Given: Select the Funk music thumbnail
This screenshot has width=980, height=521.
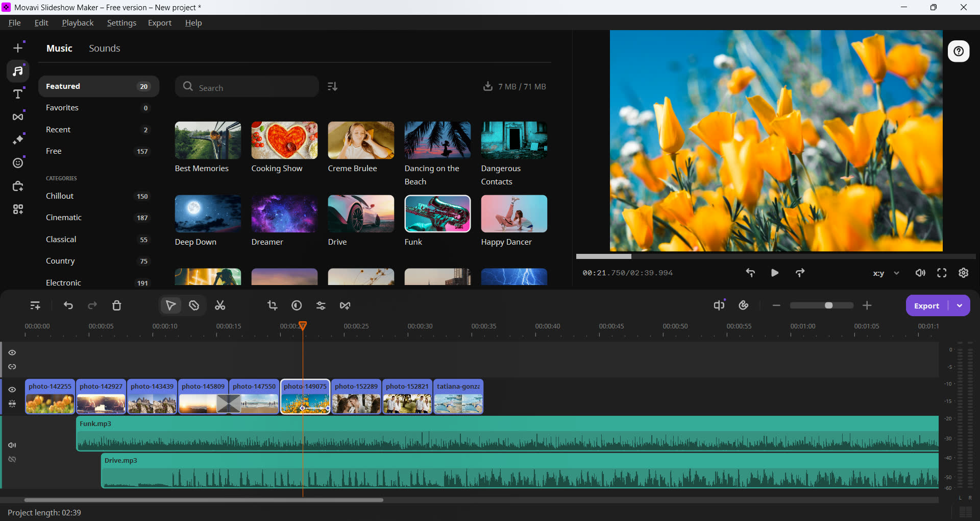Looking at the screenshot, I should point(437,214).
